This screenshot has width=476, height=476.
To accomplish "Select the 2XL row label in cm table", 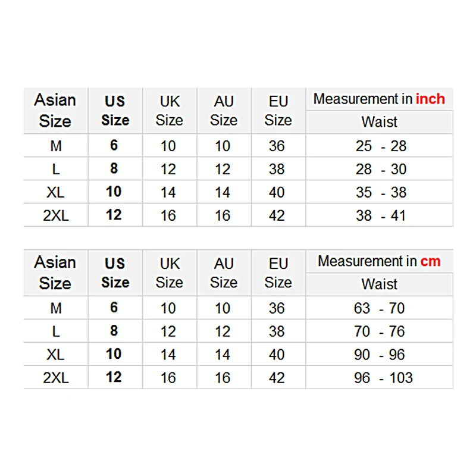I will click(56, 378).
